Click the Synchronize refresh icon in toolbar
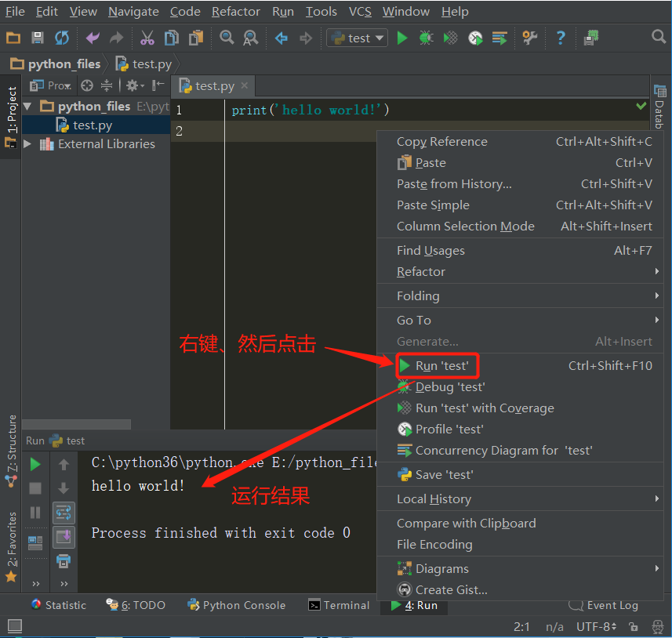The width and height of the screenshot is (672, 638). 62,38
